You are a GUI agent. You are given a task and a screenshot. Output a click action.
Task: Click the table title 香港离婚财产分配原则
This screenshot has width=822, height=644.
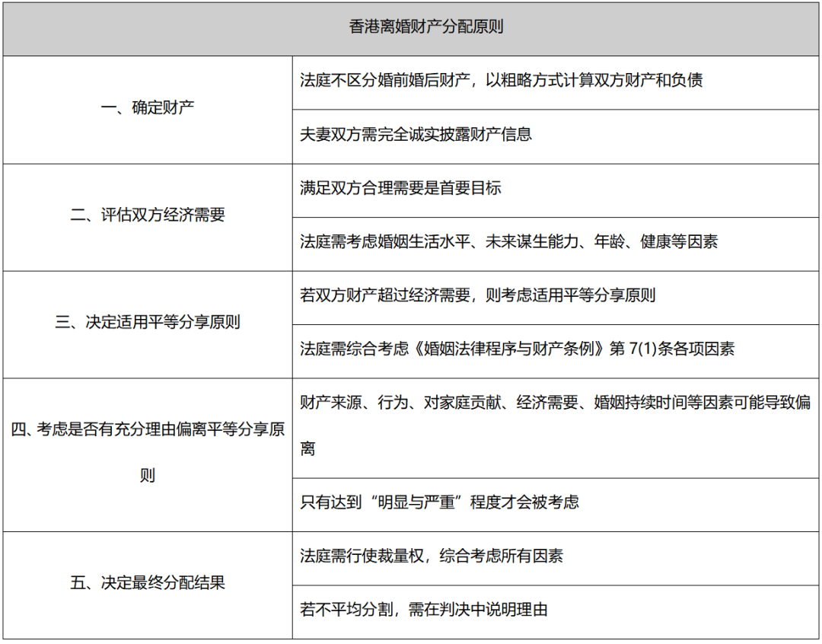point(425,27)
